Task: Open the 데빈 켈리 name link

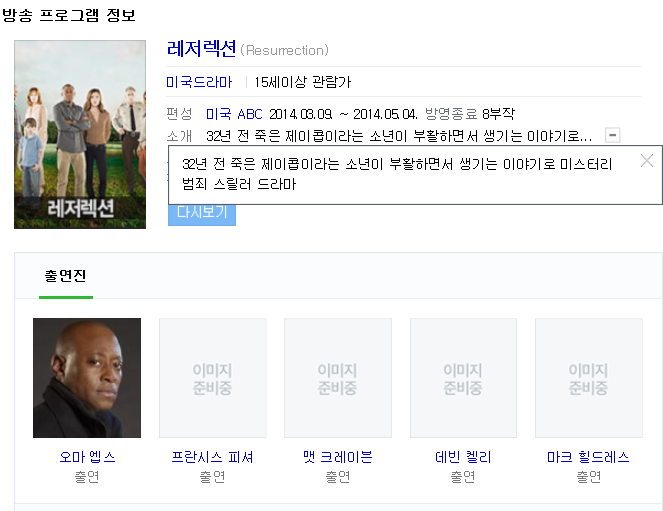Action: pyautogui.click(x=463, y=457)
